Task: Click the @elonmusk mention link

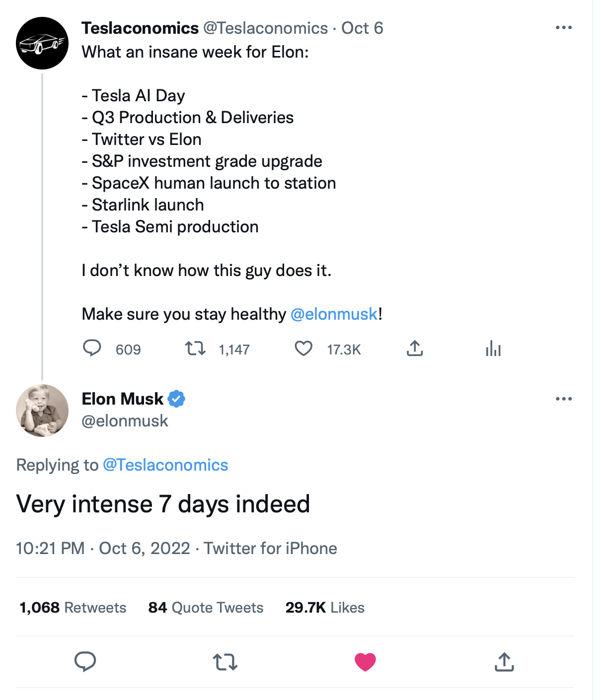Action: [334, 314]
